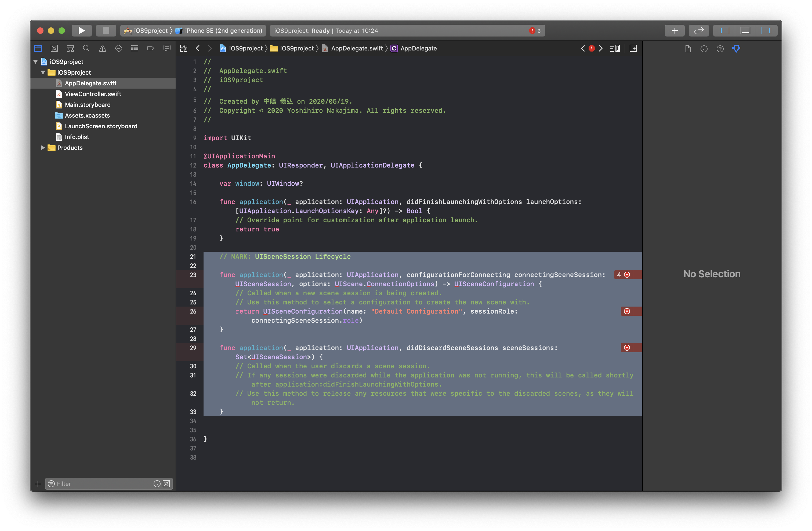Show only recent files filter

pyautogui.click(x=157, y=484)
